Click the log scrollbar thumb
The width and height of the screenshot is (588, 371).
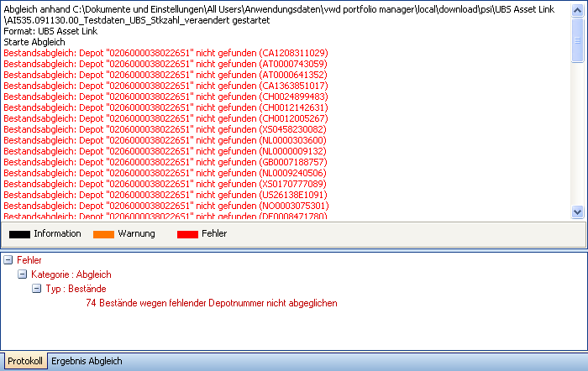point(577,39)
